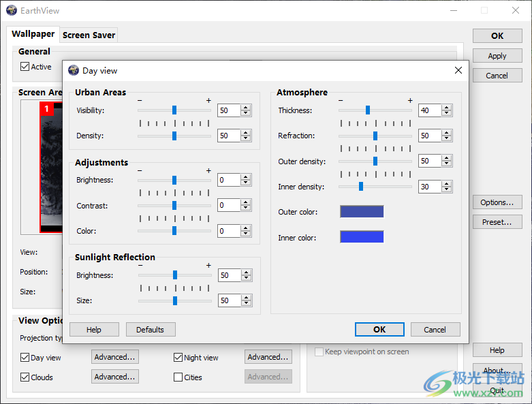Viewport: 532px width, 404px height.
Task: Increase Refraction value with up arrow
Action: pos(446,133)
